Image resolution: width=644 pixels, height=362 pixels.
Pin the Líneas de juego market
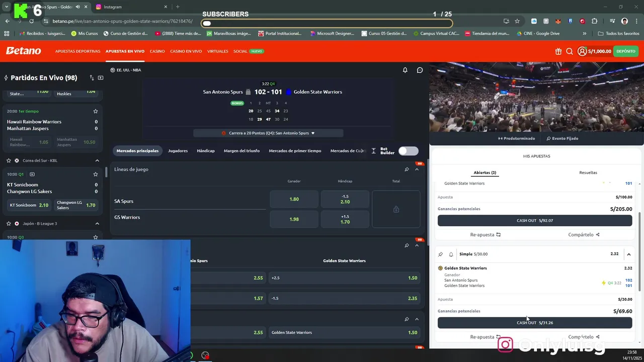(407, 169)
